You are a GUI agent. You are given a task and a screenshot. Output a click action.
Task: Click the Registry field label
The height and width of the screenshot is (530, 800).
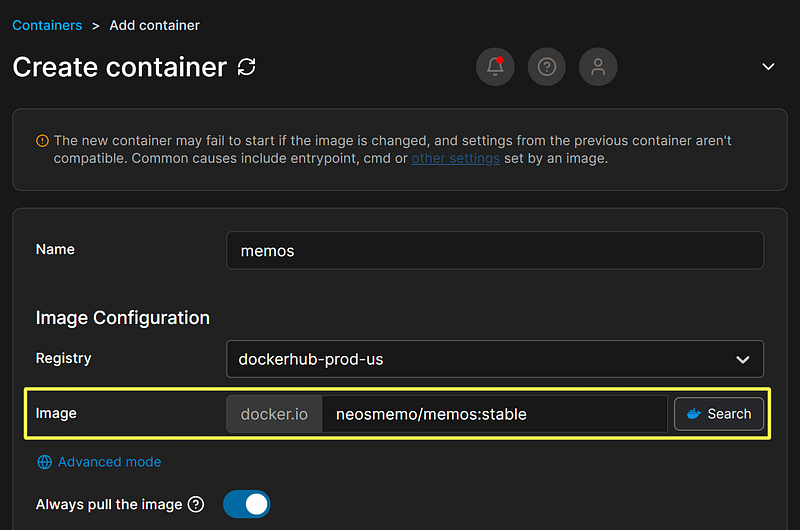click(x=63, y=359)
